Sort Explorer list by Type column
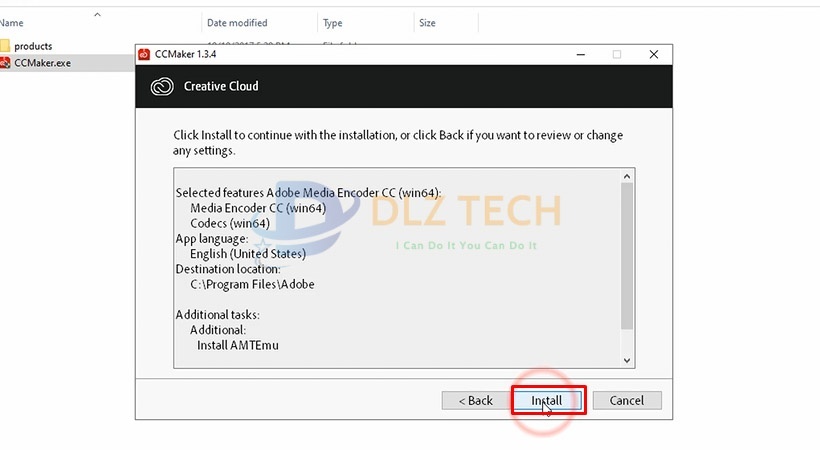820x450 pixels. click(333, 23)
